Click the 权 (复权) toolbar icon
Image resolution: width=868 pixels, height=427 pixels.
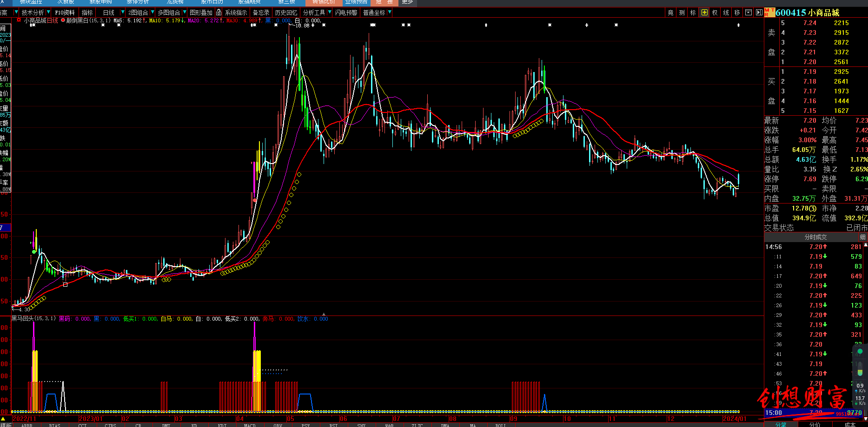pos(715,13)
